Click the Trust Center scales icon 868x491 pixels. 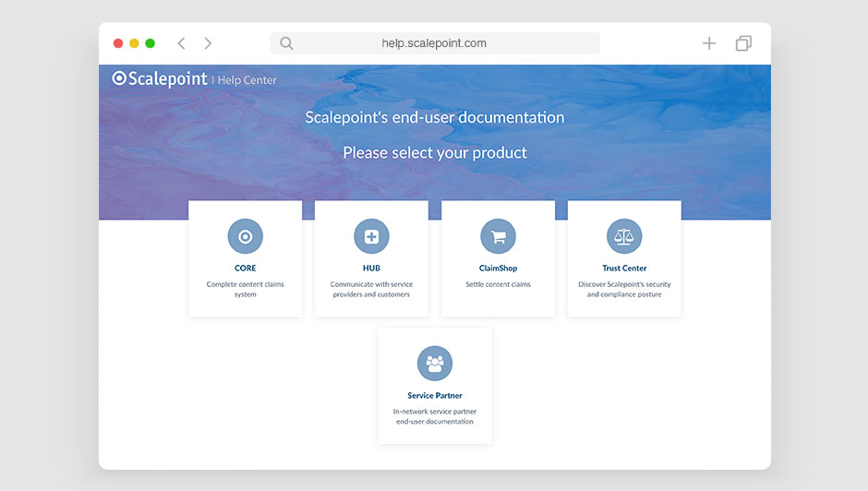tap(624, 237)
